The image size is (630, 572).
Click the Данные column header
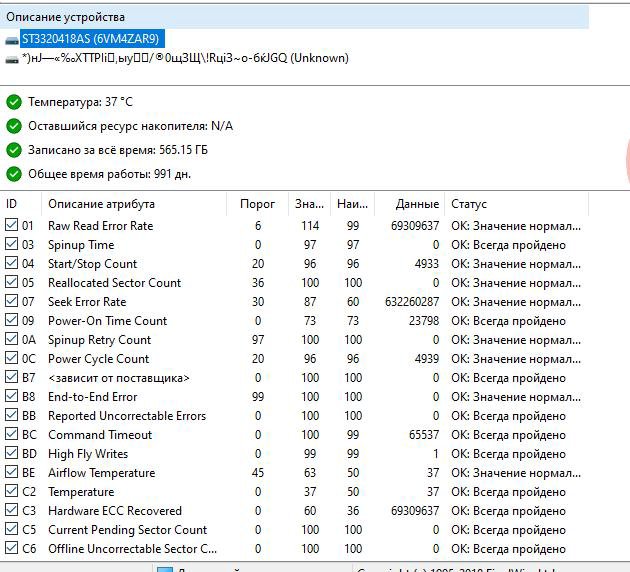(x=417, y=204)
